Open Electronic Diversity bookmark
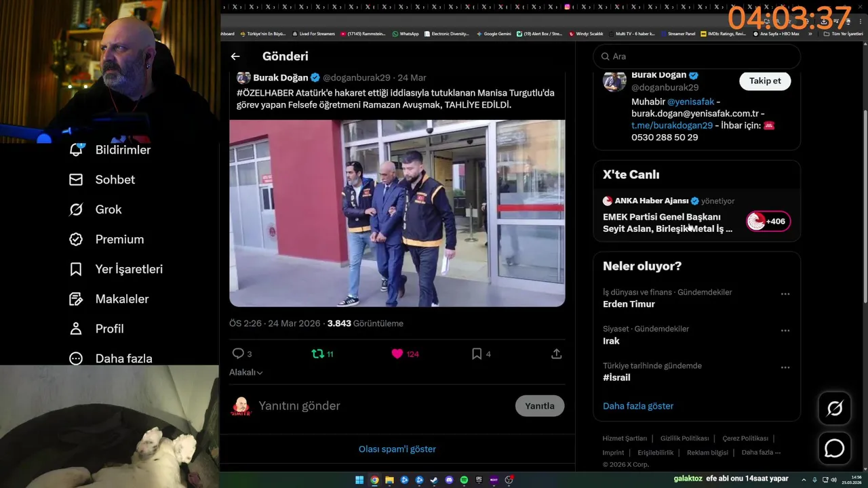Viewport: 868px width, 488px height. point(446,33)
